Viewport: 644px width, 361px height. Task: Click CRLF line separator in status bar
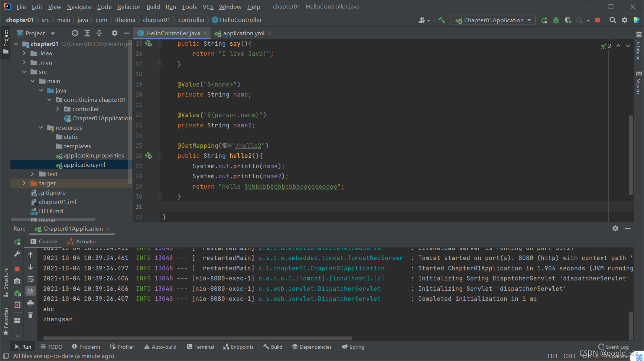pyautogui.click(x=570, y=356)
